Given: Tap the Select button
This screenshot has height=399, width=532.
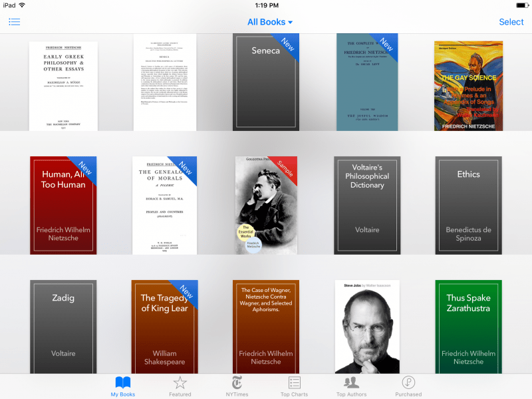Looking at the screenshot, I should (511, 22).
